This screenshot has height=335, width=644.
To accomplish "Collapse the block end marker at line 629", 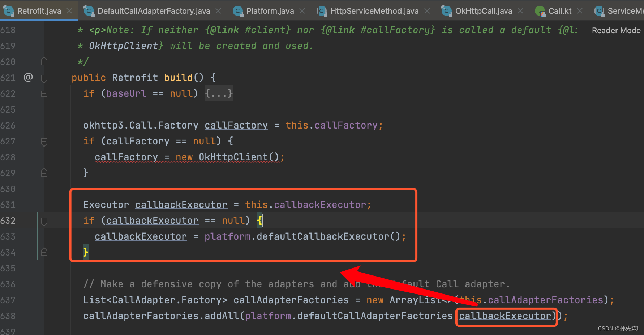I will point(44,173).
